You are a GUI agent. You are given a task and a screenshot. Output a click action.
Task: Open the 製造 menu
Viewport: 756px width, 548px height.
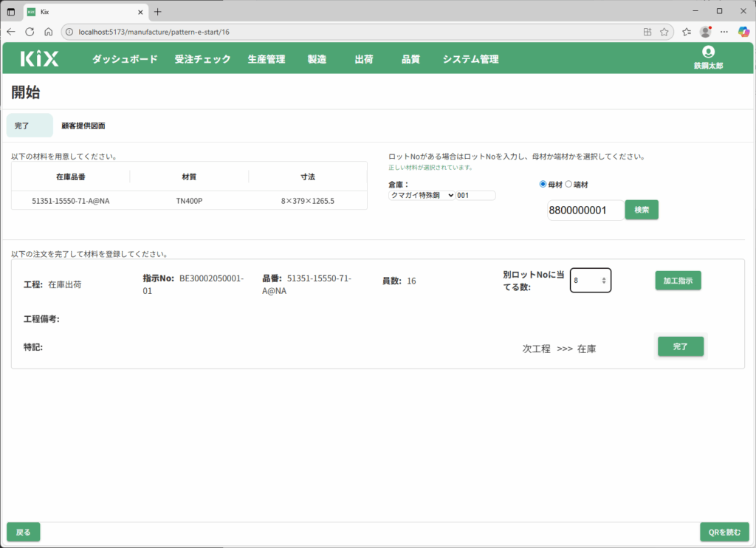(x=317, y=59)
